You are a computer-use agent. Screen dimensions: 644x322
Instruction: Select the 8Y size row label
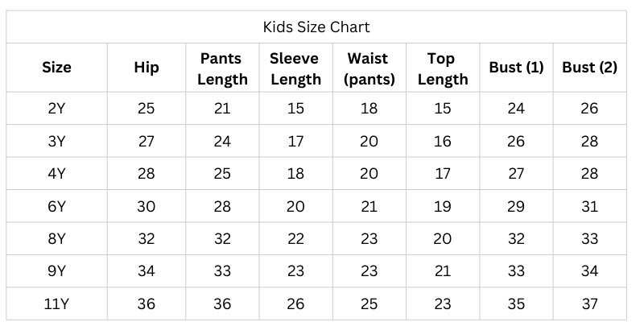pyautogui.click(x=56, y=239)
